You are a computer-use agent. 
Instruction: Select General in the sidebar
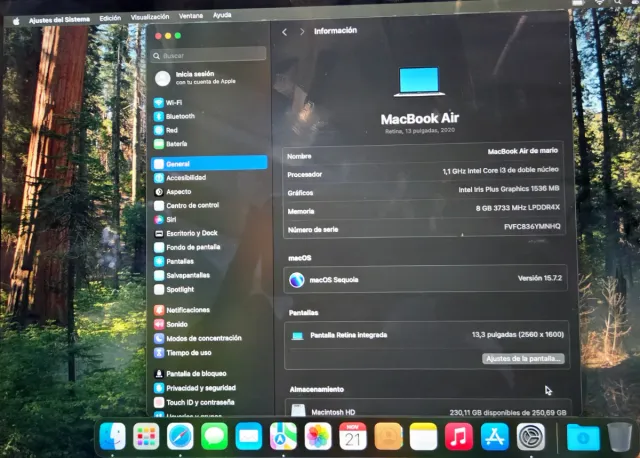coord(209,163)
